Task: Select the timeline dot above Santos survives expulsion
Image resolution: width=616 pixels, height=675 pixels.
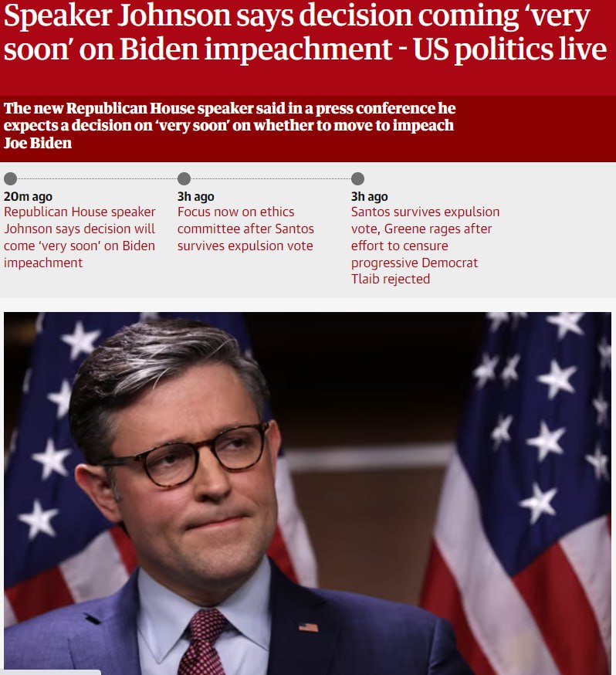Action: [x=358, y=178]
